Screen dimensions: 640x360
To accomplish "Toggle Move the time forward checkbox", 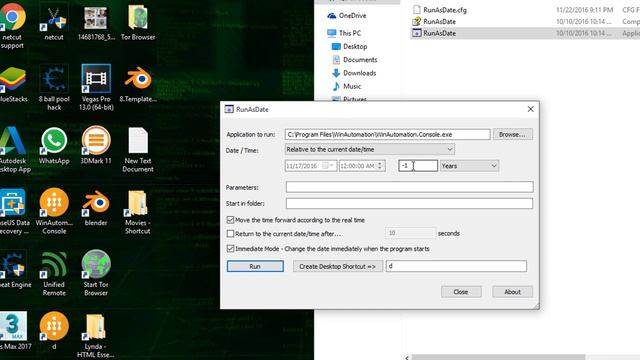I will coord(230,220).
